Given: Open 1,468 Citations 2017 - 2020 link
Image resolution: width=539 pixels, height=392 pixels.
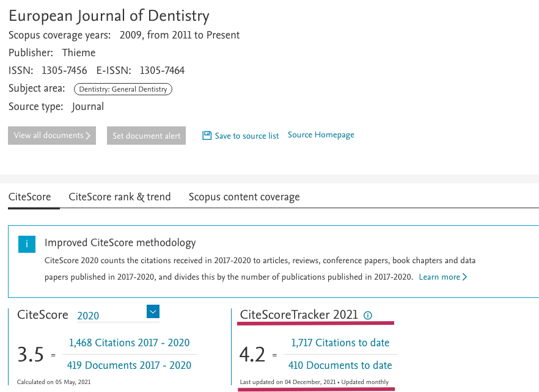Looking at the screenshot, I should (x=130, y=343).
